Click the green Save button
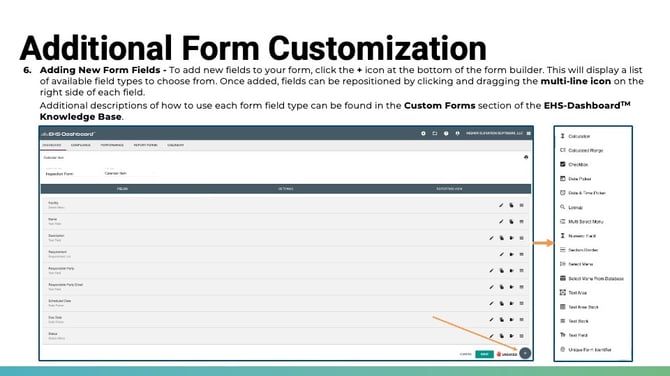670x376 pixels. pos(484,354)
